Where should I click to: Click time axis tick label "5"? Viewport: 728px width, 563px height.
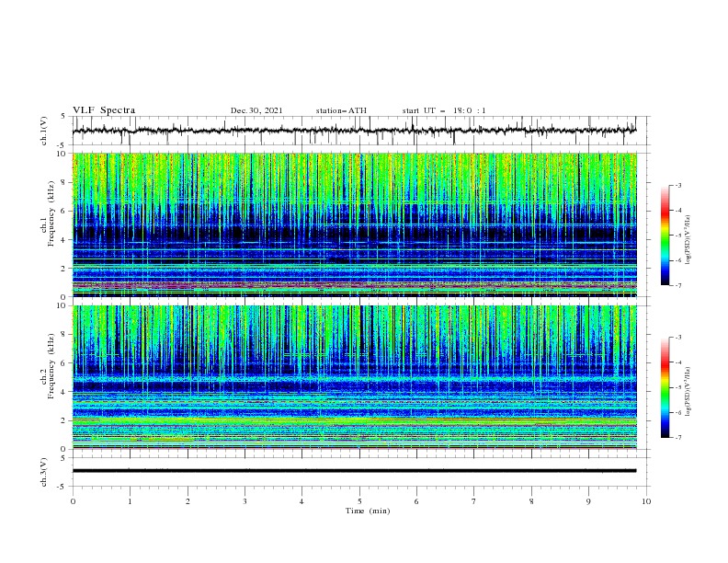coord(359,501)
